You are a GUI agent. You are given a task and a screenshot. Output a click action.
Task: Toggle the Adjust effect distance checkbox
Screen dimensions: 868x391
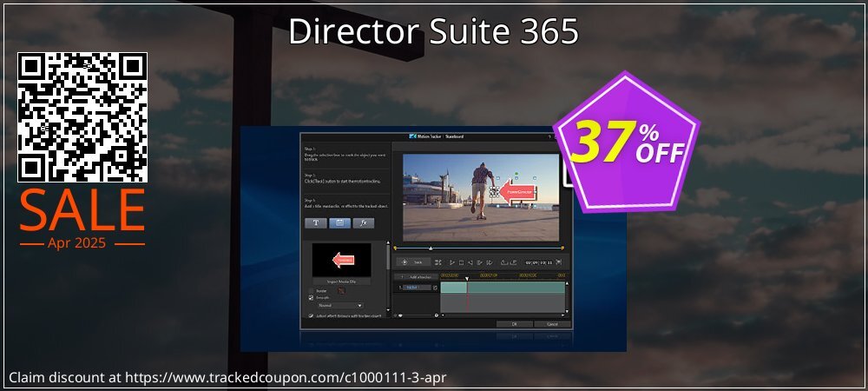[x=311, y=315]
